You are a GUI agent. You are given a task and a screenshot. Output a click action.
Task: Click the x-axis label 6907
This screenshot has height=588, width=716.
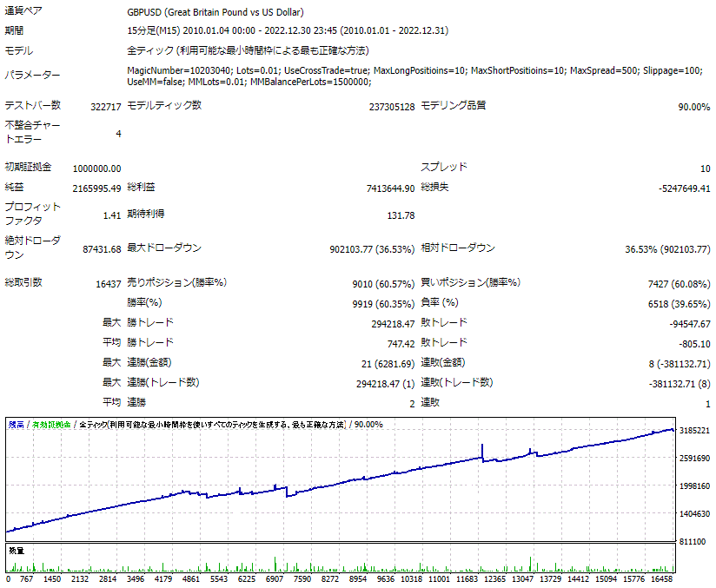(275, 578)
